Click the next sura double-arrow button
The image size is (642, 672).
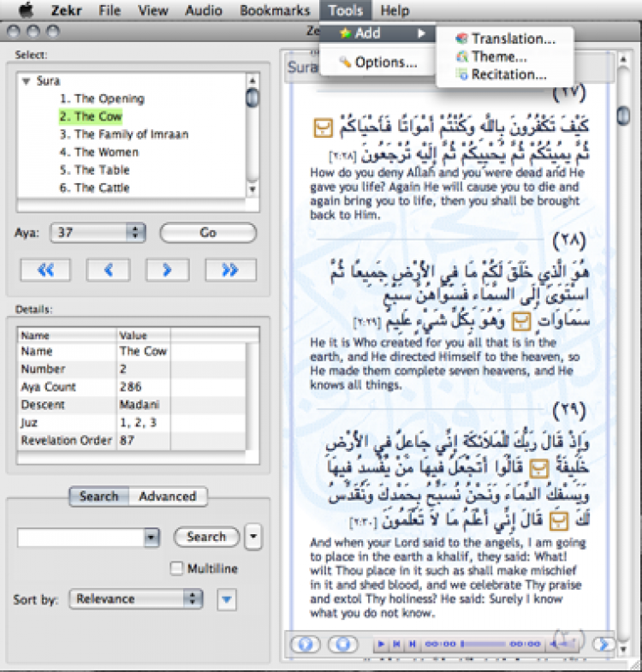[x=229, y=271]
